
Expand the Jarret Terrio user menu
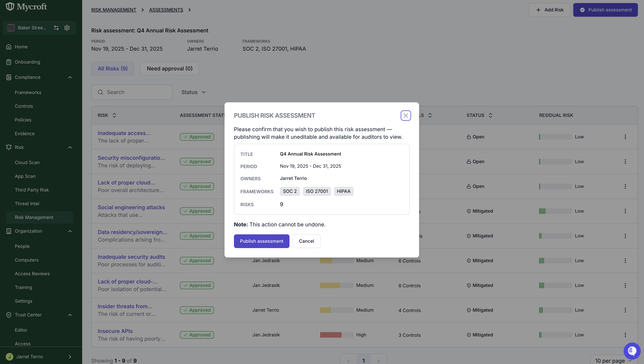click(x=70, y=357)
